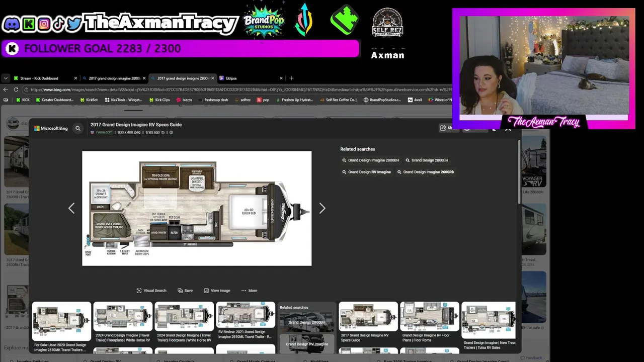
Task: Open the Self Rez Coffee Co. bookmark
Action: (x=338, y=100)
